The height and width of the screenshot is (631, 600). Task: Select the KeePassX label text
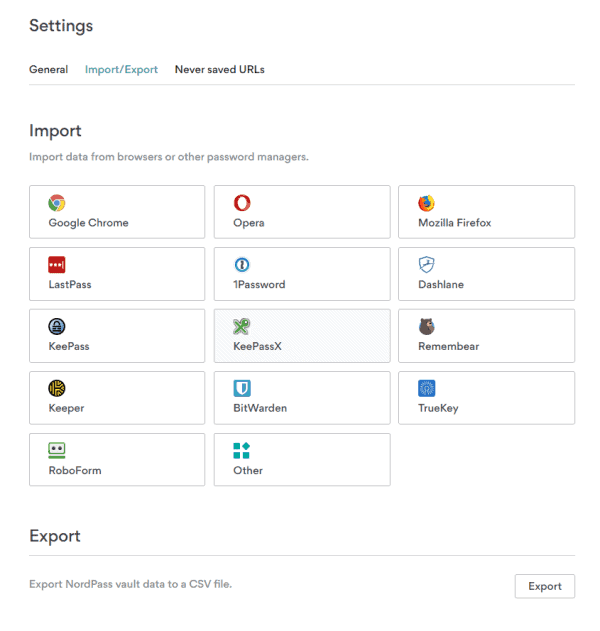tap(258, 346)
